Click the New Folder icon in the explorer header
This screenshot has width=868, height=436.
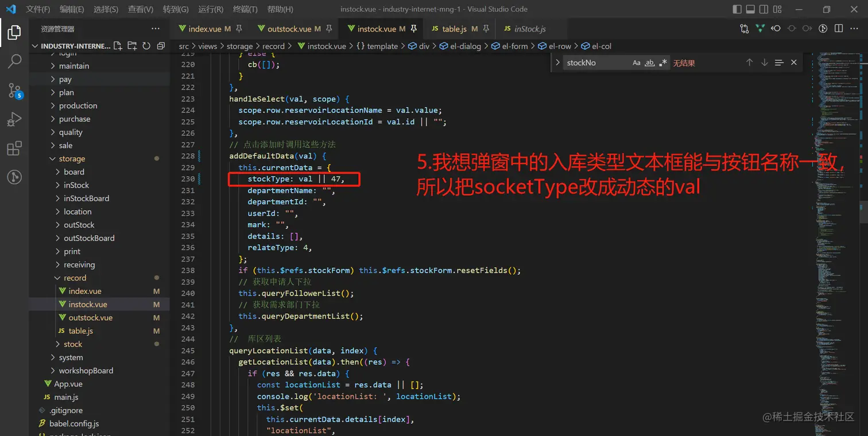tap(132, 46)
